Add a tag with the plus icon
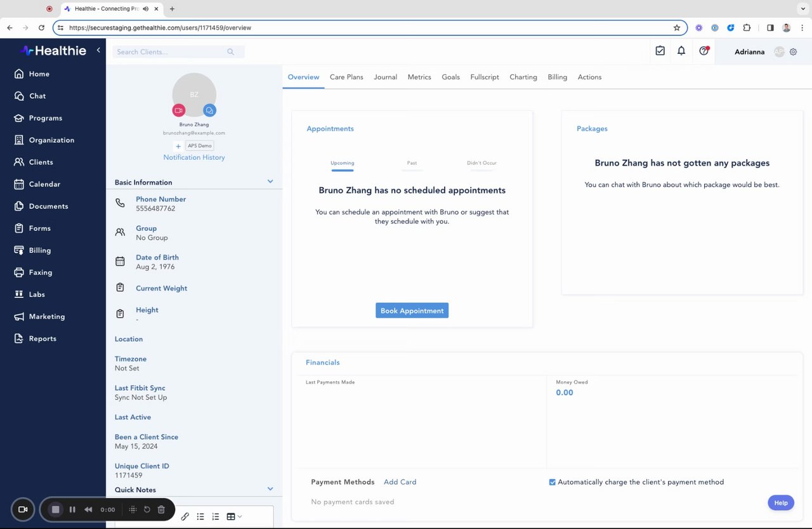The height and width of the screenshot is (529, 812). [178, 146]
